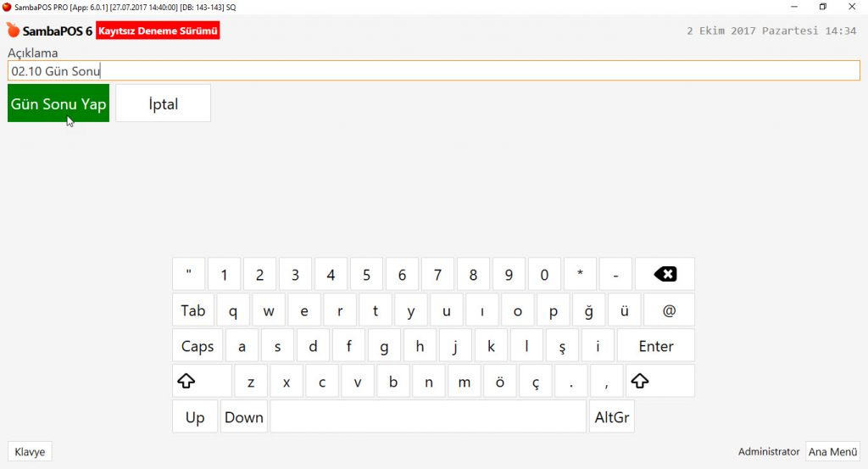
Task: Tap the Down key on the keyboard
Action: pyautogui.click(x=244, y=417)
